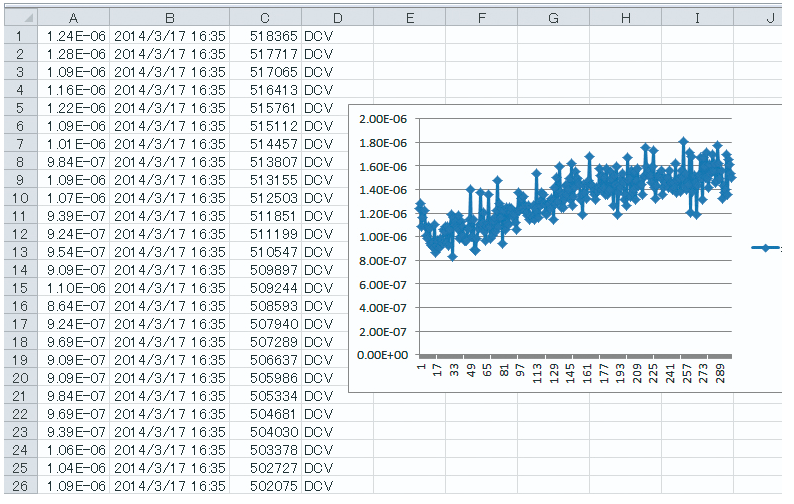
Task: Click row 26 header
Action: 20,486
